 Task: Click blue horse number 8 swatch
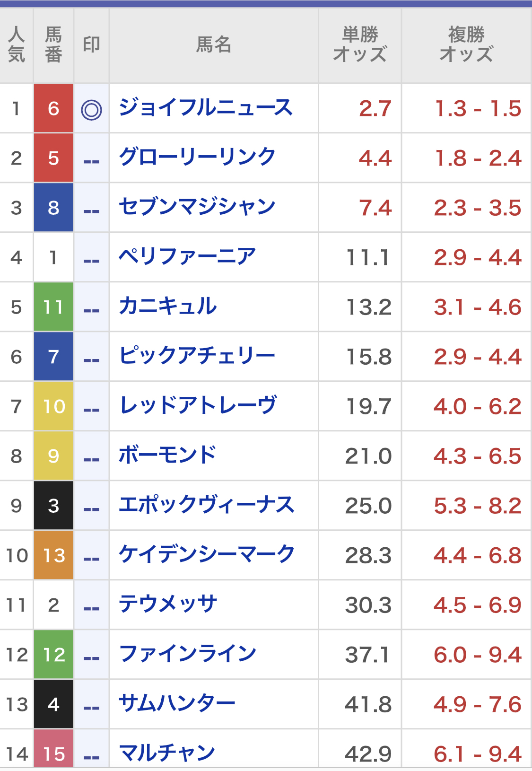[x=53, y=208]
